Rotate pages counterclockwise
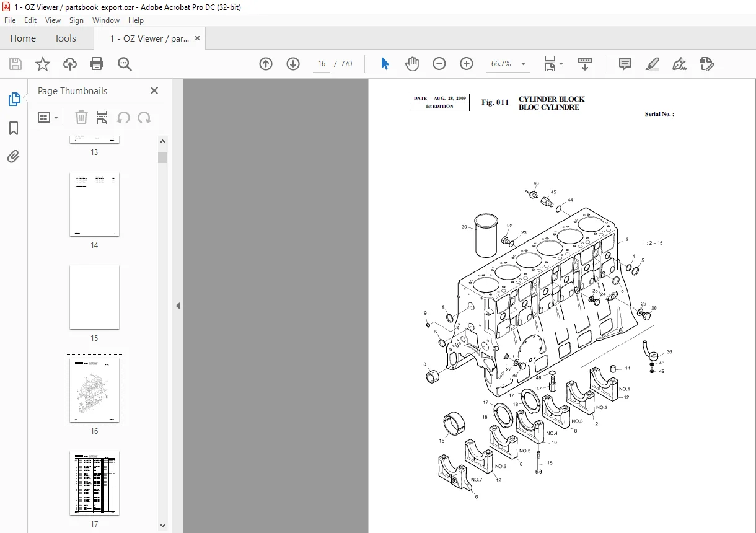Image resolution: width=756 pixels, height=533 pixels. click(x=123, y=117)
